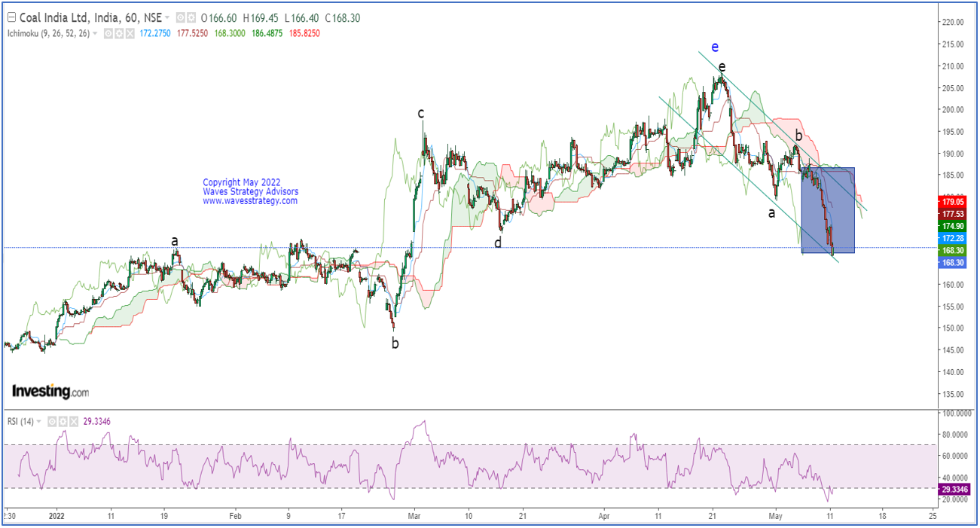Image resolution: width=980 pixels, height=528 pixels.
Task: Click the Feb label on time axis
Action: (235, 517)
